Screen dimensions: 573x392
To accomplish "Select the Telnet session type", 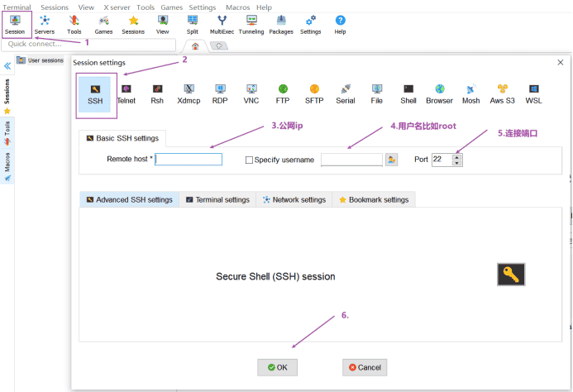I will (x=127, y=93).
